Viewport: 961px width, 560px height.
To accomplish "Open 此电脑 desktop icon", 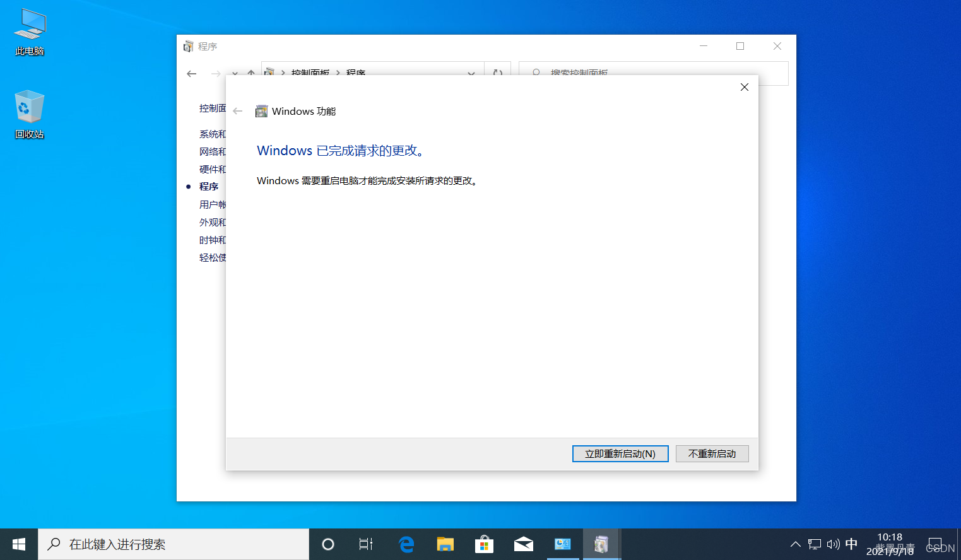I will click(30, 32).
